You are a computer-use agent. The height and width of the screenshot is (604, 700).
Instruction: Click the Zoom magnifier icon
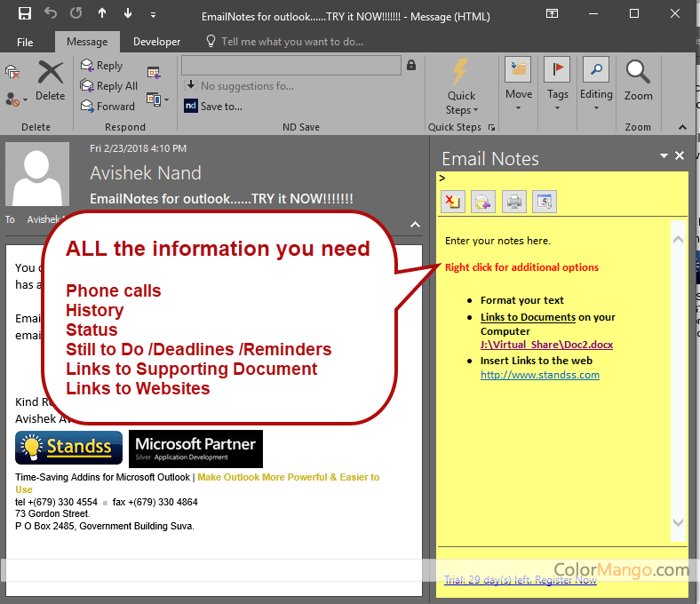click(638, 74)
